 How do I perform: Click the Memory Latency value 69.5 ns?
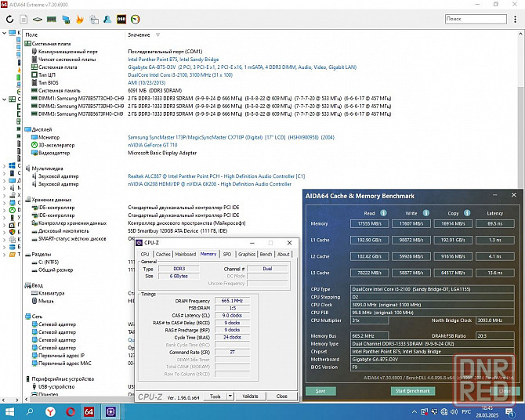coord(495,223)
